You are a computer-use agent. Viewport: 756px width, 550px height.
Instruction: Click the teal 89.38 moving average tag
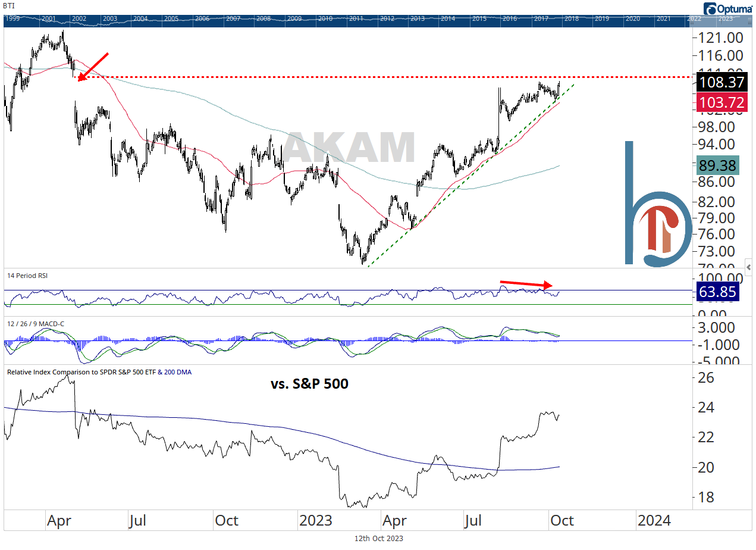(x=719, y=165)
